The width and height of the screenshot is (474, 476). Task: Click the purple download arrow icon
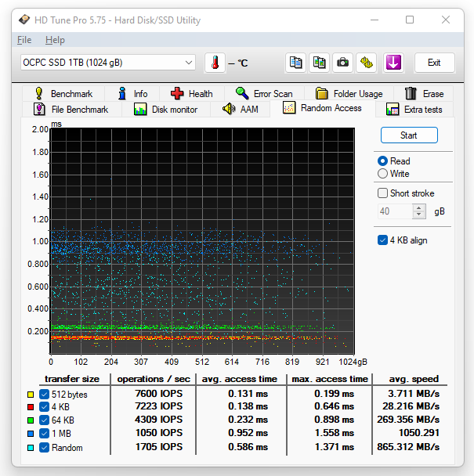pyautogui.click(x=393, y=62)
